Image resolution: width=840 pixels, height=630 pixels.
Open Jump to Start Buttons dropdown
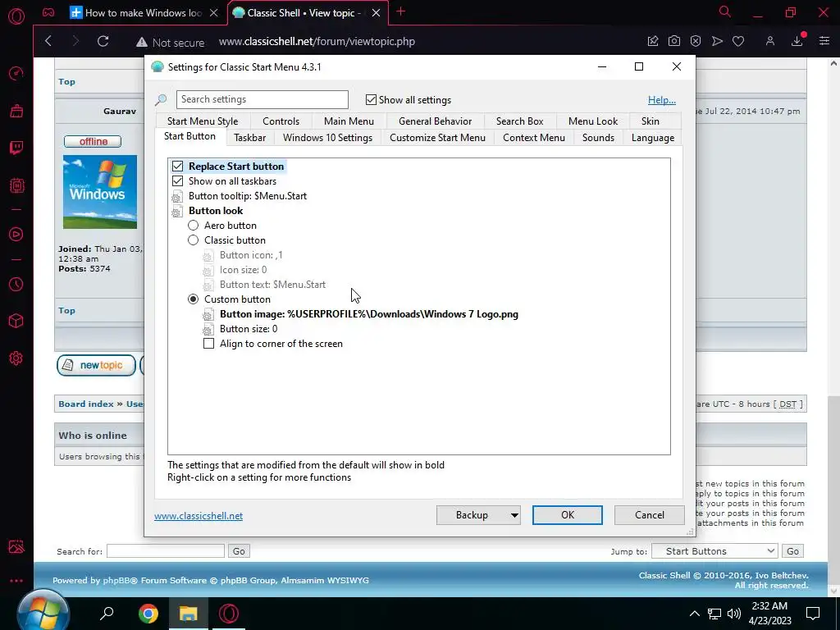pyautogui.click(x=714, y=550)
